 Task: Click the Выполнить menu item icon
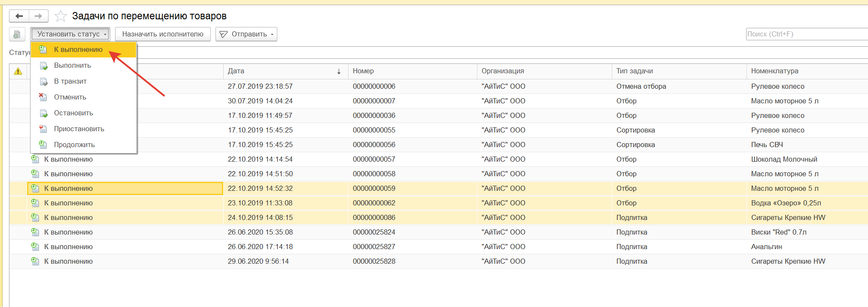43,66
